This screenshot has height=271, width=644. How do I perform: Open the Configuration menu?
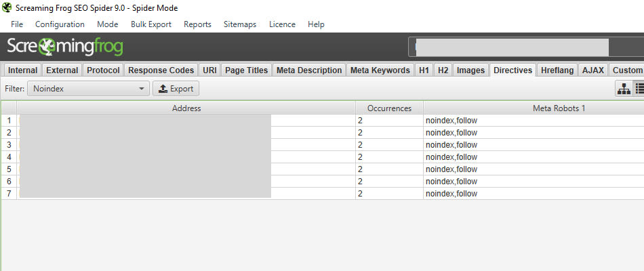[x=60, y=24]
